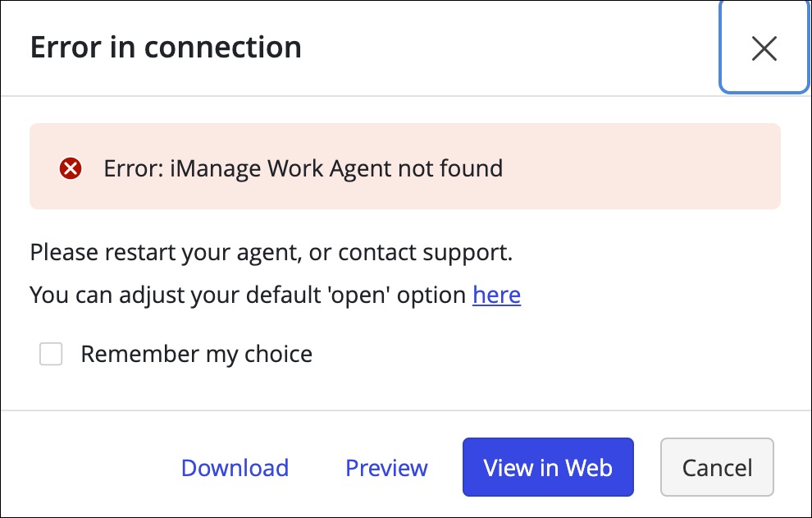Image resolution: width=812 pixels, height=518 pixels.
Task: Enable the Remember my choice checkbox
Action: tap(51, 354)
